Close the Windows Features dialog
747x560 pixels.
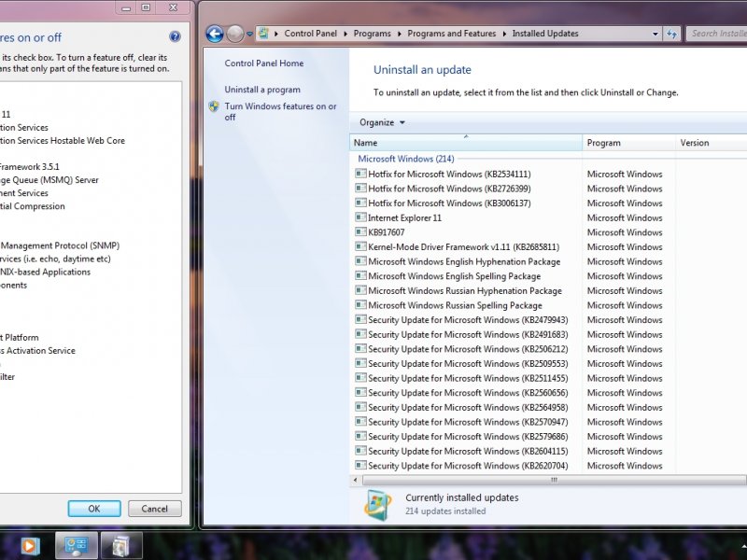(174, 7)
